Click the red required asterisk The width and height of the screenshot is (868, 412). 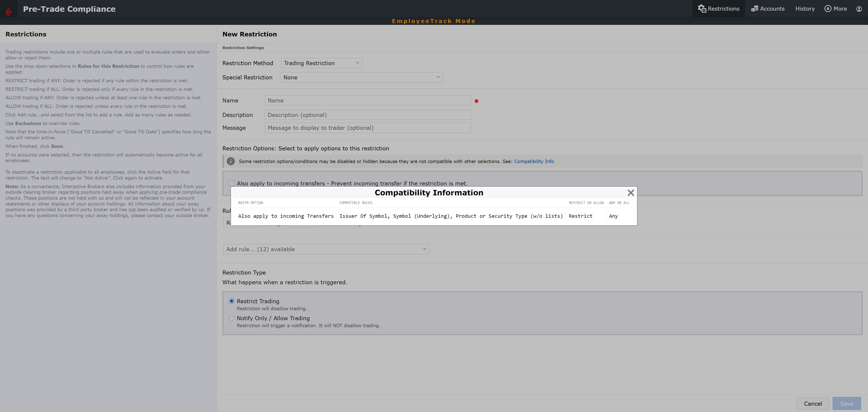pos(476,101)
